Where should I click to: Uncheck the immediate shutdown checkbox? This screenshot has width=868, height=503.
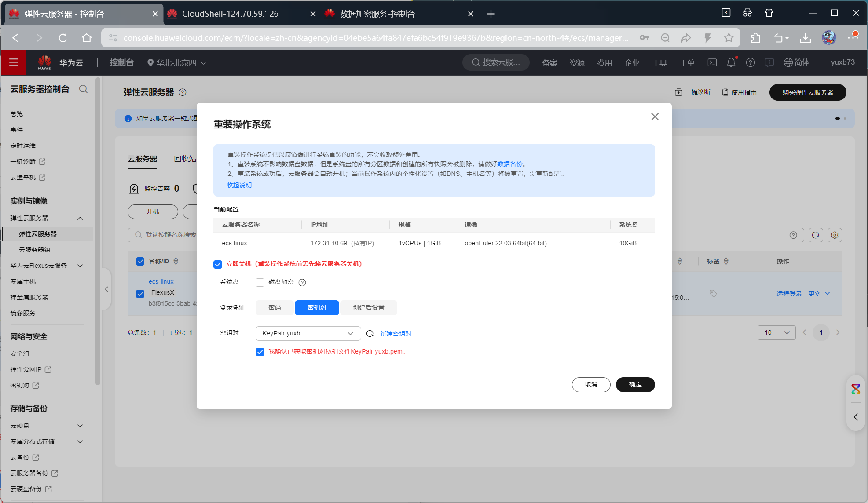pyautogui.click(x=218, y=264)
